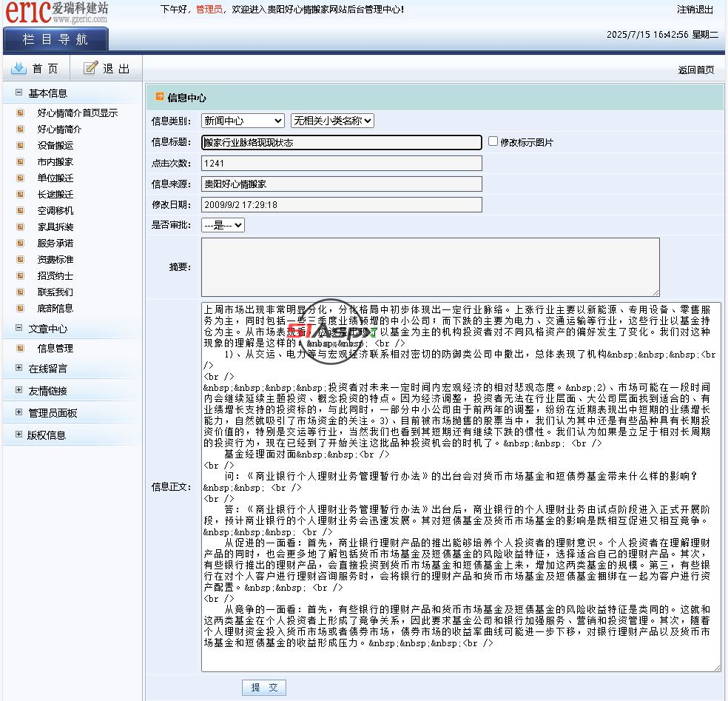Click inside the 摘要 summary textarea
Screen dimensions: 728x701
coord(431,267)
